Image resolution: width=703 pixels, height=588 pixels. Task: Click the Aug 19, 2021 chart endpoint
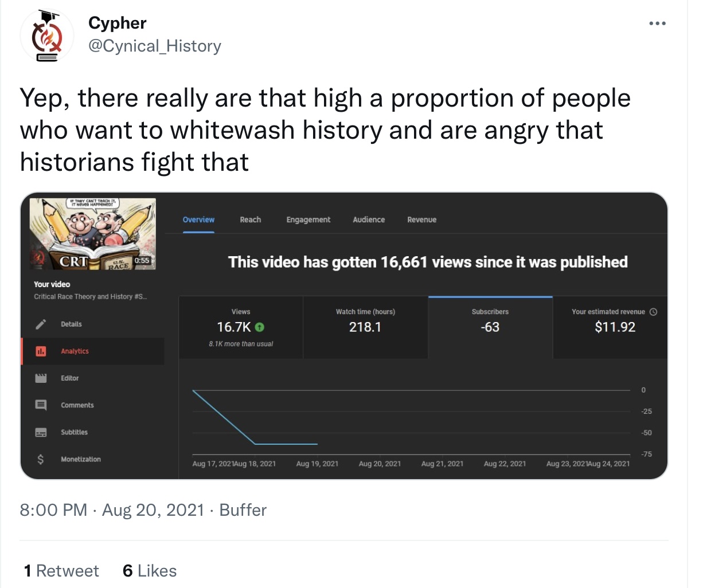pos(317,444)
